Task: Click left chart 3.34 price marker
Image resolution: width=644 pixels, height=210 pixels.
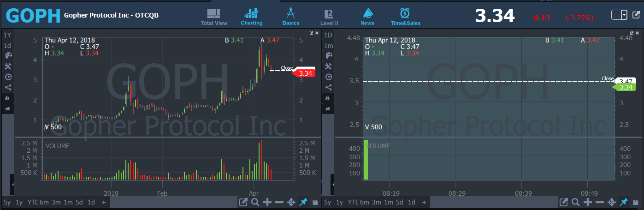Action: 304,73
